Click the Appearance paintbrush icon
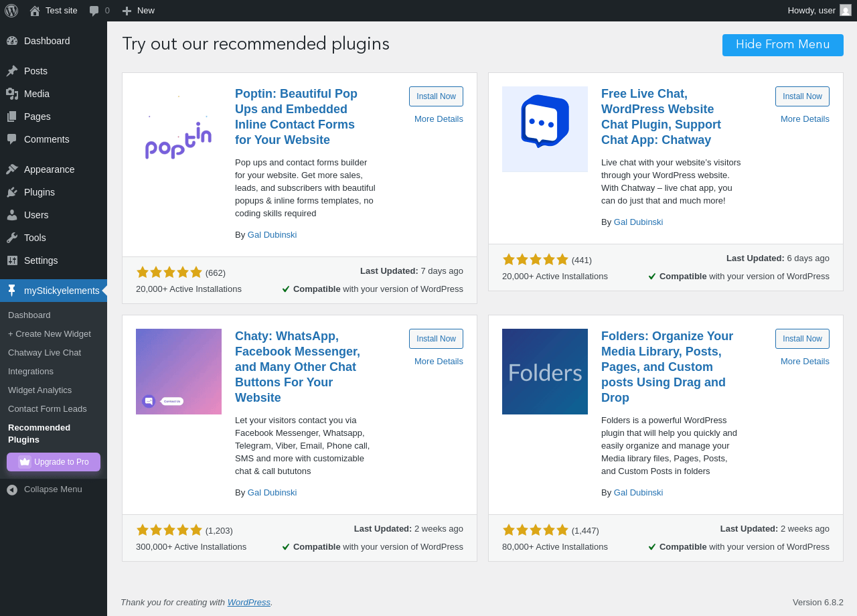857x616 pixels. (x=12, y=169)
